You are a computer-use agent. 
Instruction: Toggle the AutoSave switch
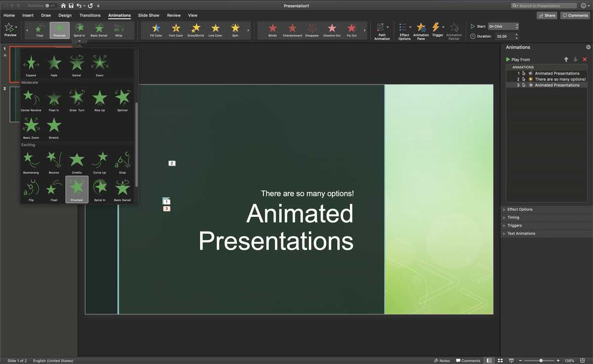50,5
